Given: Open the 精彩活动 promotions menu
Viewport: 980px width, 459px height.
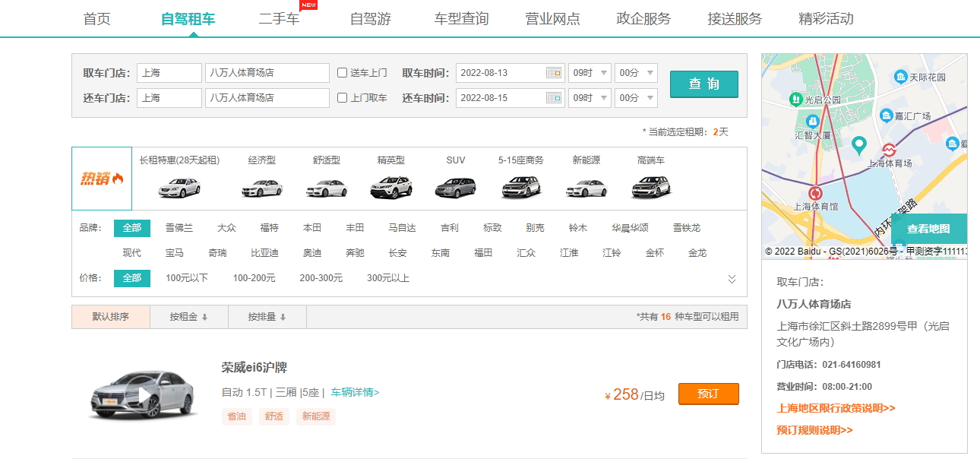Looking at the screenshot, I should point(827,19).
